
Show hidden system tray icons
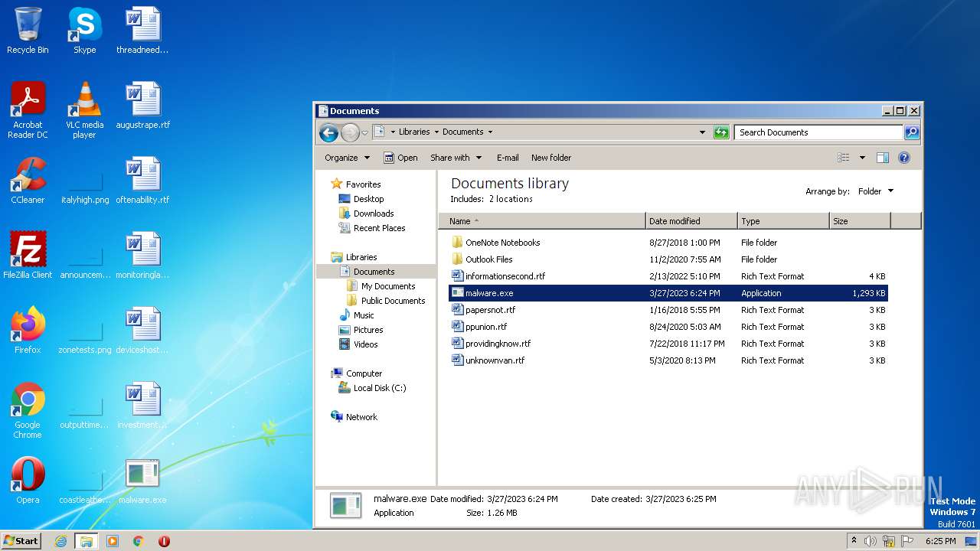pos(854,541)
